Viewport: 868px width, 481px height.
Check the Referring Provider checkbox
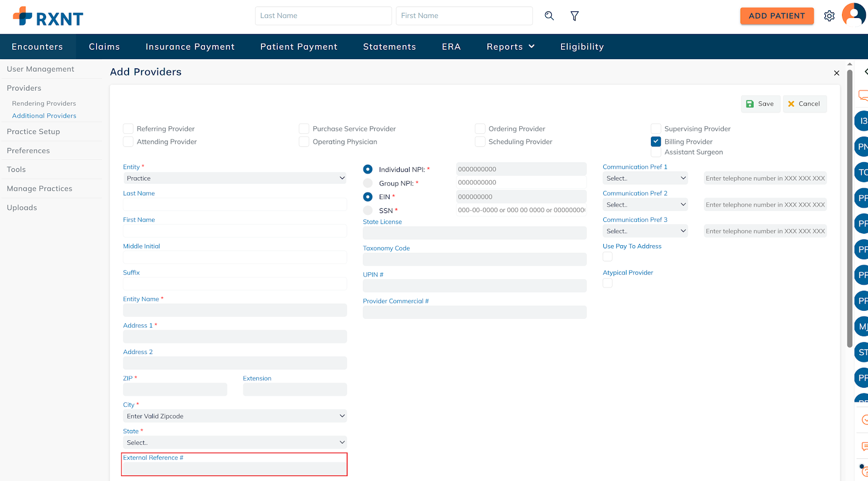[129, 129]
